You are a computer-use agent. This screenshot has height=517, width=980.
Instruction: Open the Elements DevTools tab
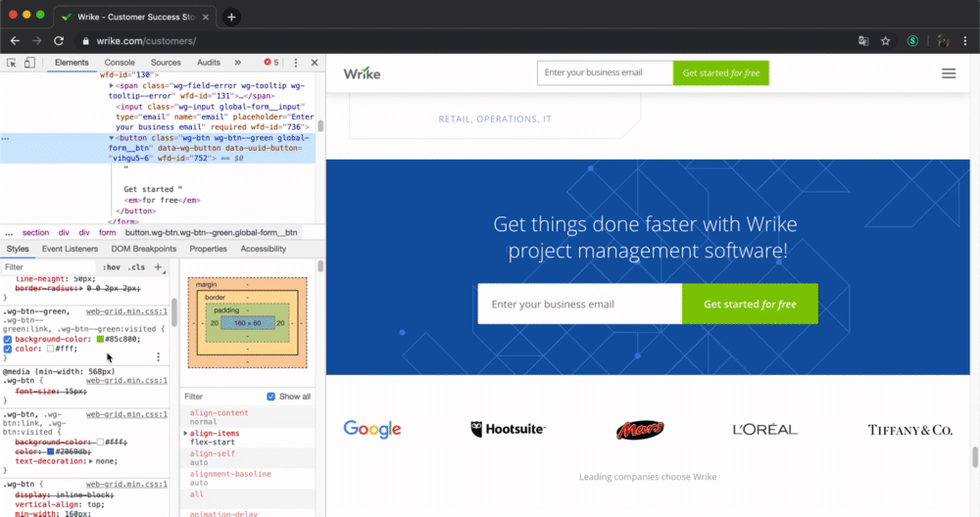point(72,63)
